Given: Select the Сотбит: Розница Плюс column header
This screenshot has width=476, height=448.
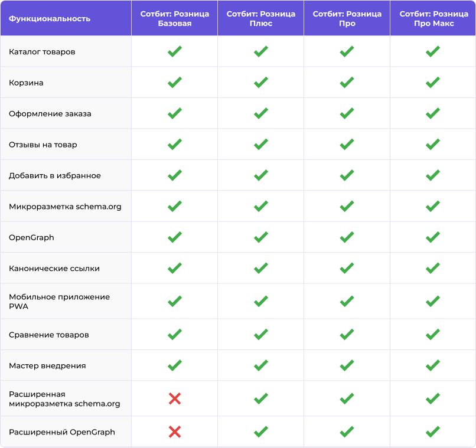Looking at the screenshot, I should tap(260, 18).
